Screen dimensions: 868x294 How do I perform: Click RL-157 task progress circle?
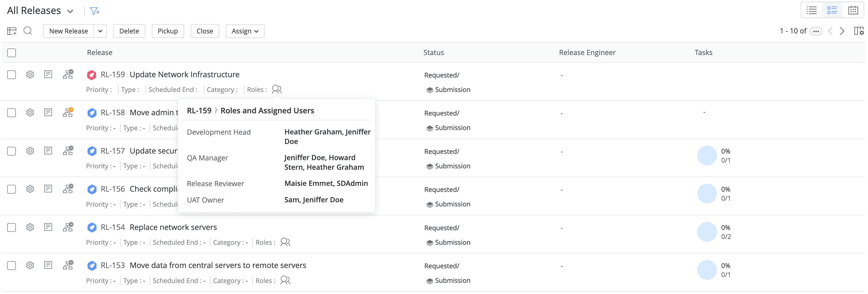708,155
